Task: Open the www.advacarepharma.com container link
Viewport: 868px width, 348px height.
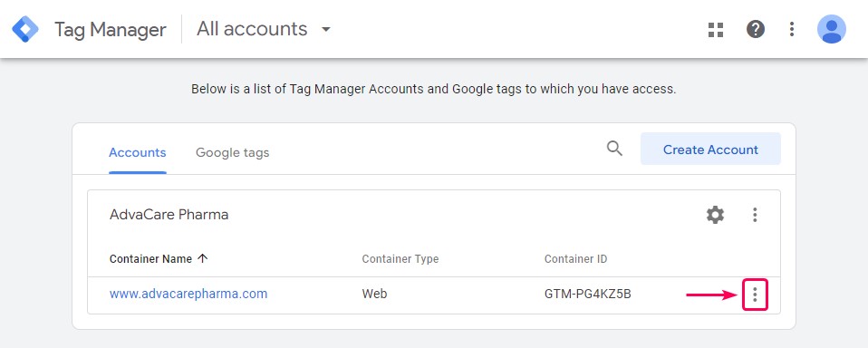Action: 188,294
